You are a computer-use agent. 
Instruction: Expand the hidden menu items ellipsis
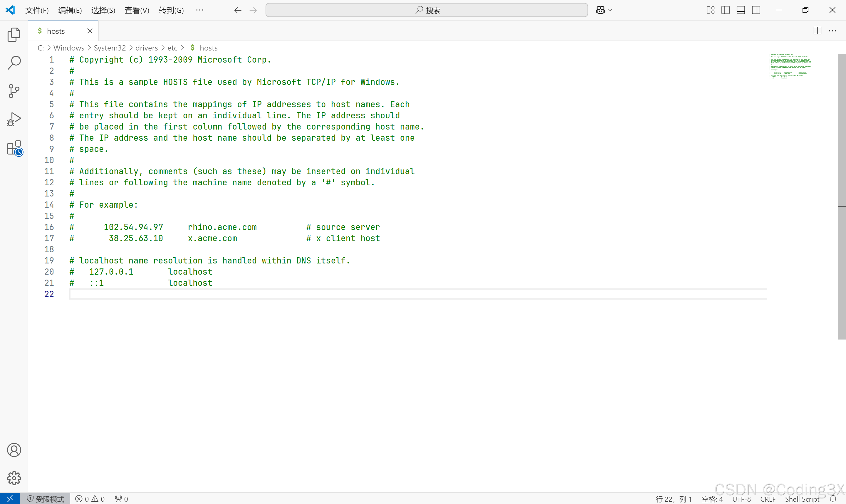[x=200, y=10]
